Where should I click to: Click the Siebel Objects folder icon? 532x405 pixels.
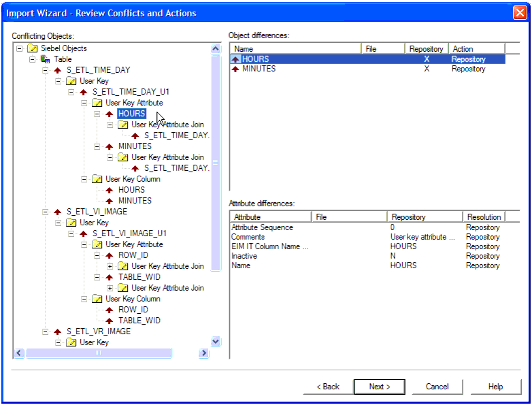(32, 48)
